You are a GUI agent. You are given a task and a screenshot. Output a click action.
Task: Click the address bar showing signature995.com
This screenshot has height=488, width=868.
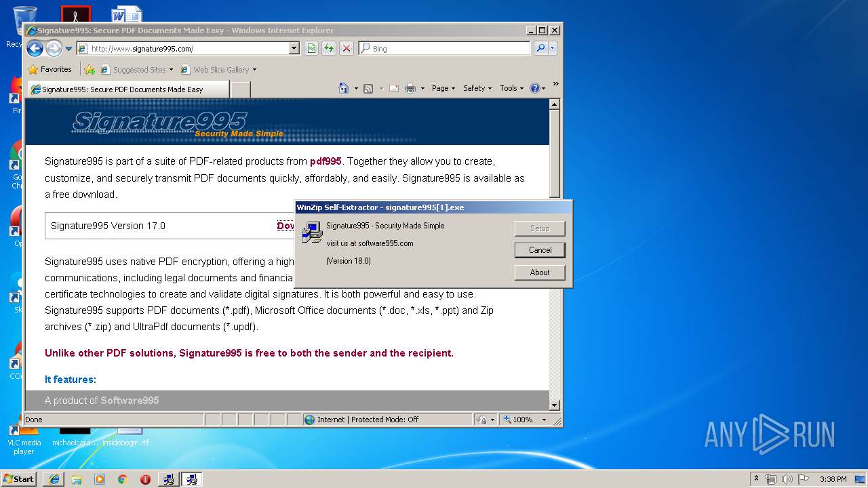(x=182, y=49)
